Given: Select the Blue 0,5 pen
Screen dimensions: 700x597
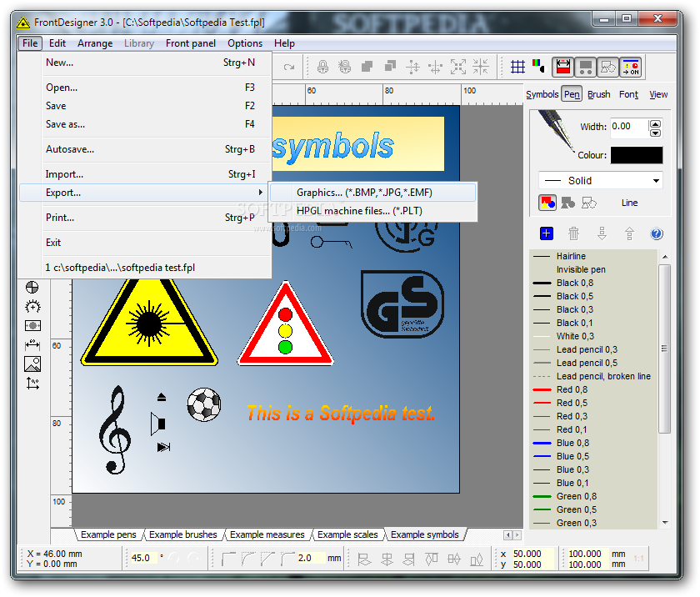Looking at the screenshot, I should [x=593, y=456].
